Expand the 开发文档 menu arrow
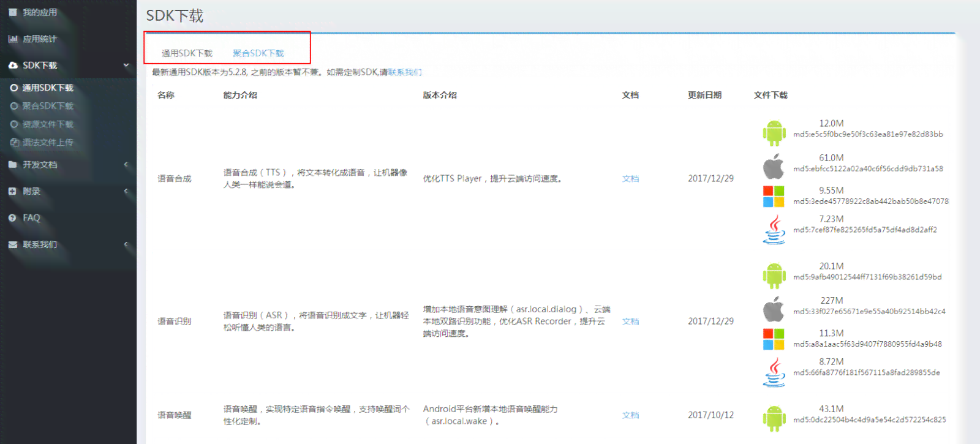The width and height of the screenshot is (980, 444). 126,165
